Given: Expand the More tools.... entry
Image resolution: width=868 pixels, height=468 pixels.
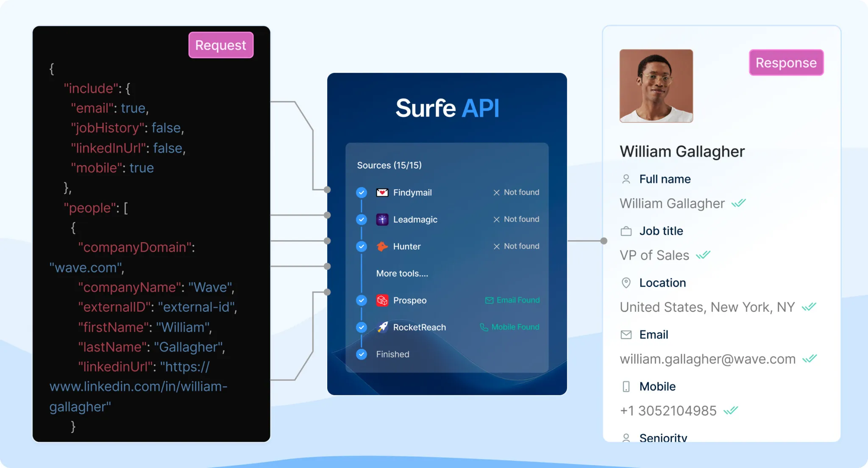Looking at the screenshot, I should coord(402,274).
